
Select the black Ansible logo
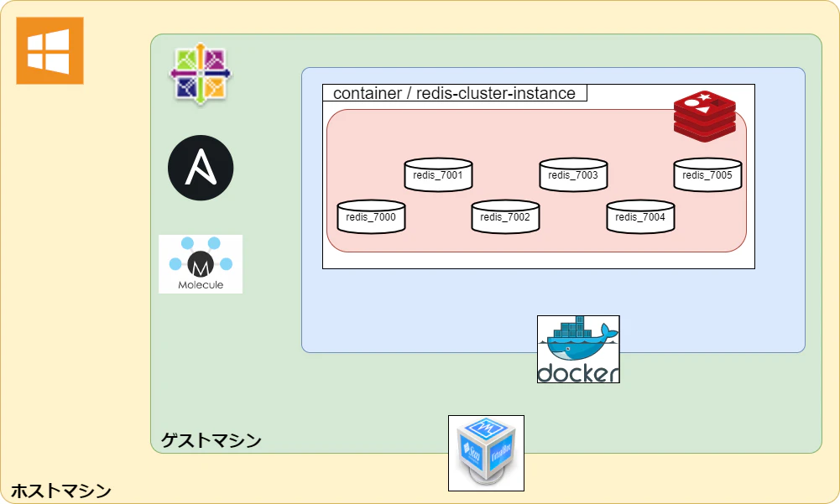(201, 168)
